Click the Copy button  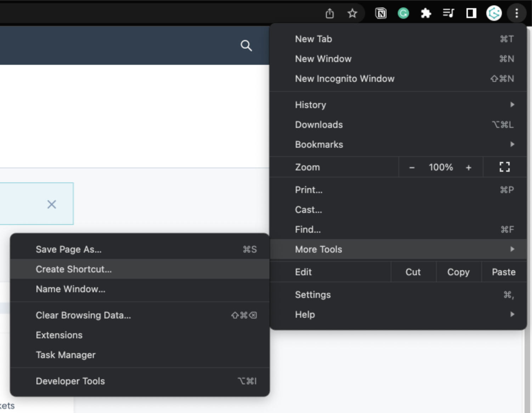click(458, 272)
